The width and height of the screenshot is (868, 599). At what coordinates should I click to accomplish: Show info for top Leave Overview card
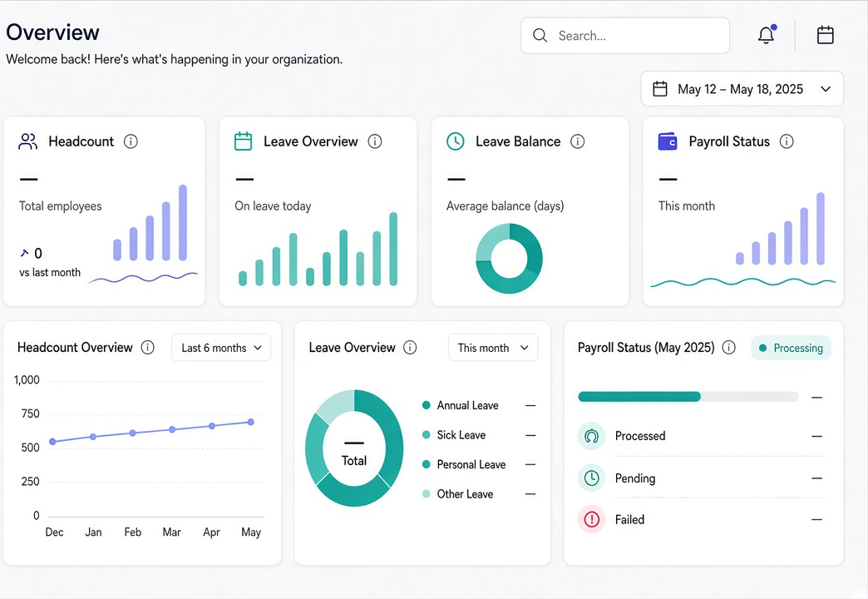coord(375,141)
